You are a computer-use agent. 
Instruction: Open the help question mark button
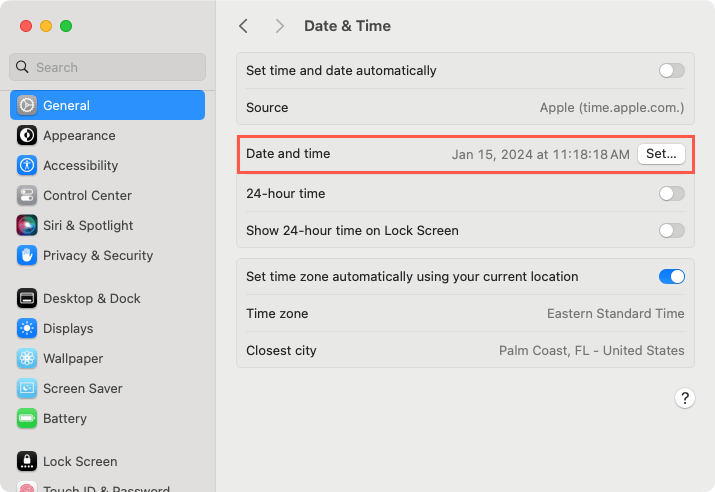click(684, 398)
